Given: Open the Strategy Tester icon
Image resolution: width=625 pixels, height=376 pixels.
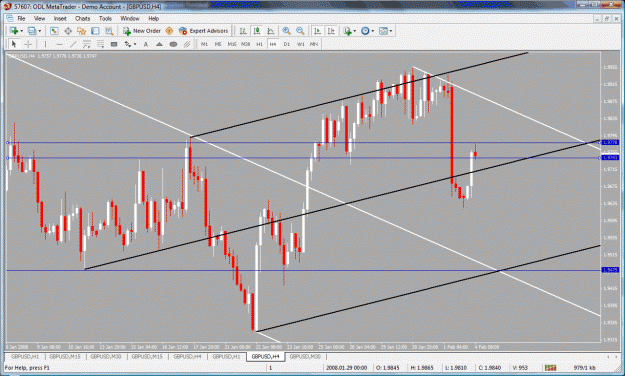Looking at the screenshot, I should [109, 31].
